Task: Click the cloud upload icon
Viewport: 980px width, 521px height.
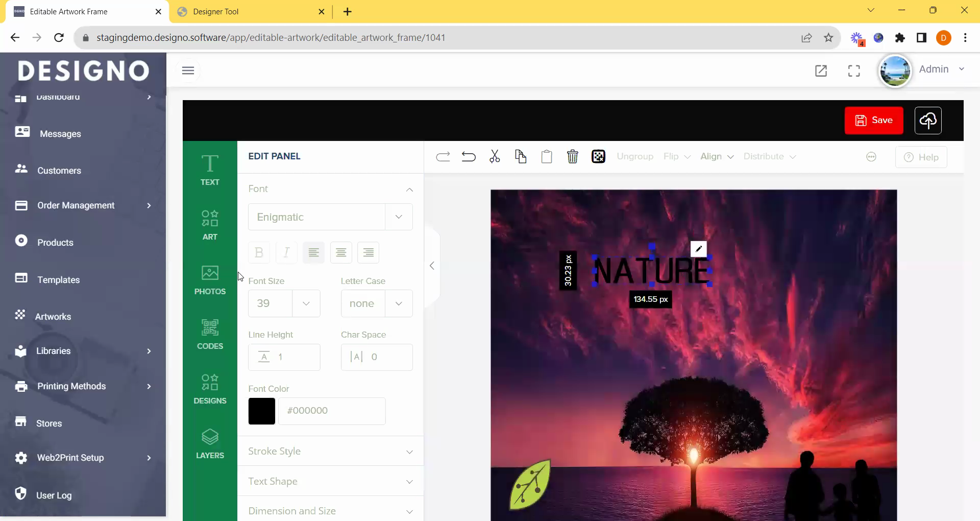Action: point(927,121)
